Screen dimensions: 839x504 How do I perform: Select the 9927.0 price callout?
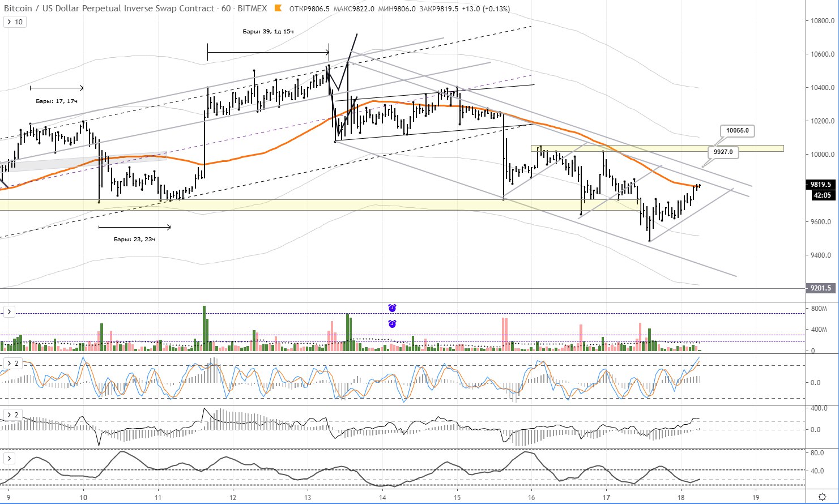(x=723, y=152)
